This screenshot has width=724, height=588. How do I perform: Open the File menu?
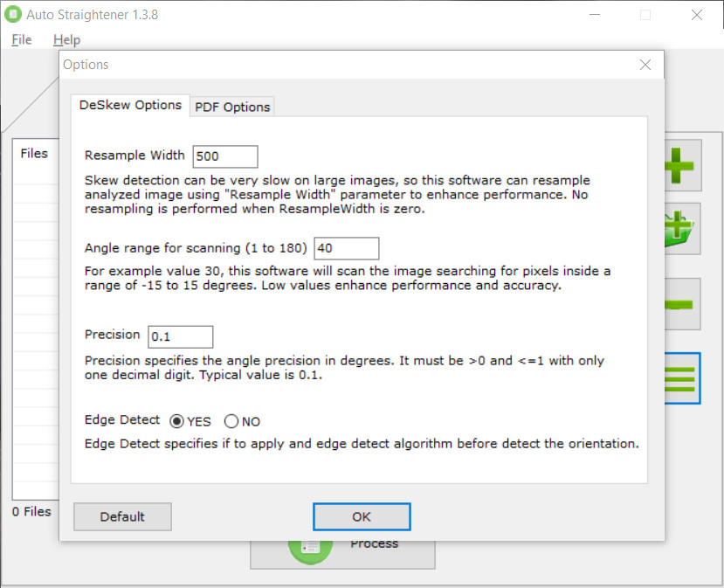pos(22,39)
